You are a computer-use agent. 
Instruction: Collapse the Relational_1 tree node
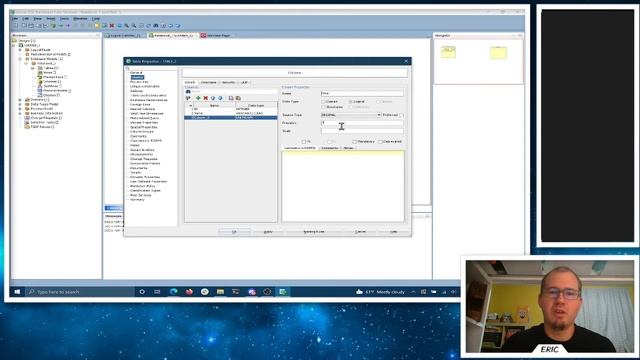[26, 64]
